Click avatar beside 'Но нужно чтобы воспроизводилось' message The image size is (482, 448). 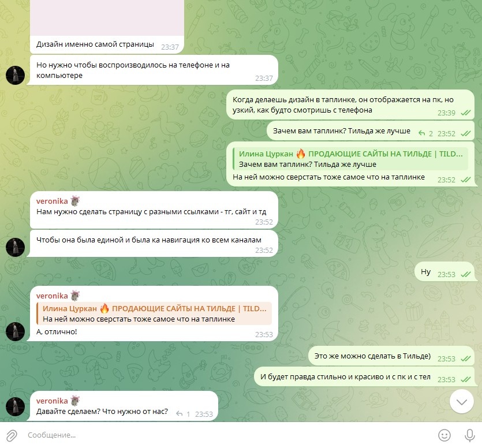click(16, 75)
